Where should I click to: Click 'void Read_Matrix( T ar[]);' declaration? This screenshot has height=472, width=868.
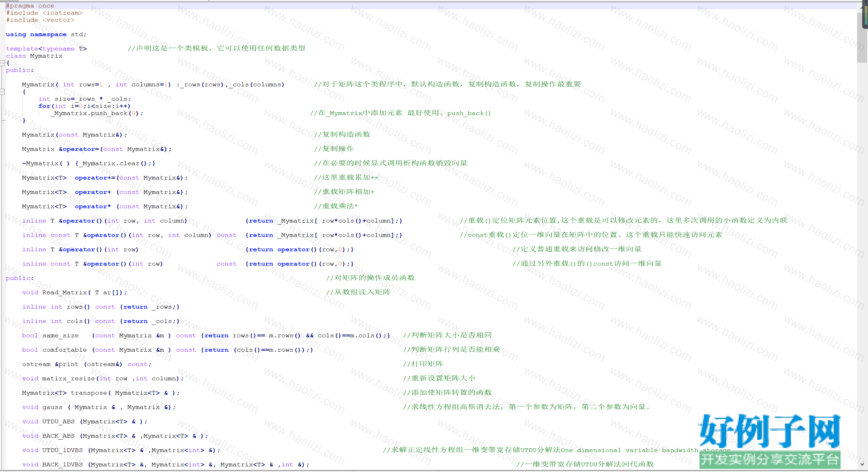tap(74, 293)
